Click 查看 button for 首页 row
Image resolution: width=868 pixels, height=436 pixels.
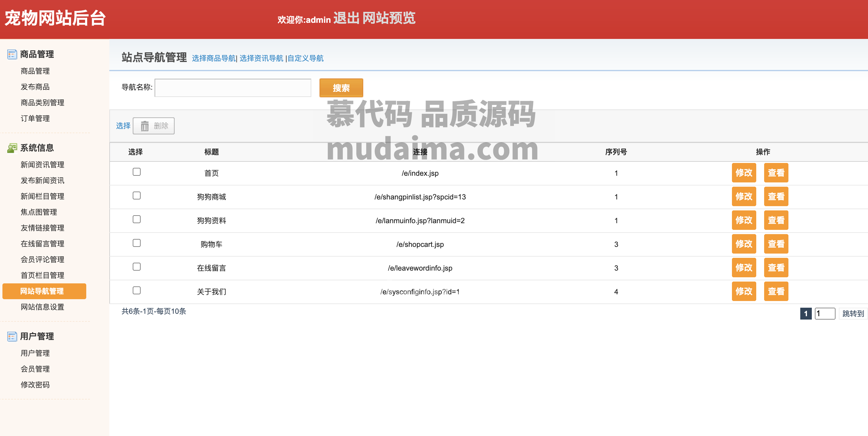click(776, 173)
